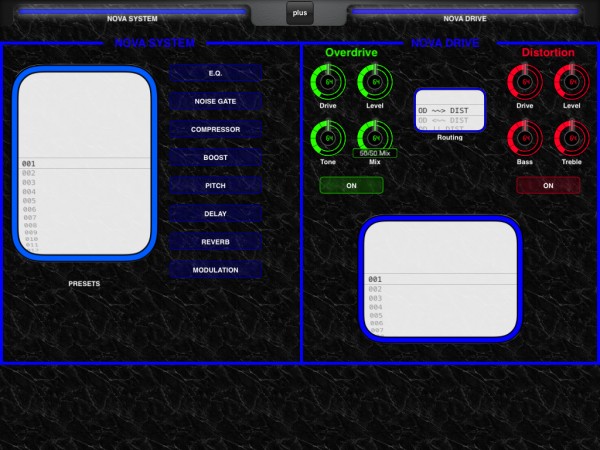The width and height of the screenshot is (600, 450).
Task: Turn the Overdrive Drive knob
Action: tap(328, 82)
